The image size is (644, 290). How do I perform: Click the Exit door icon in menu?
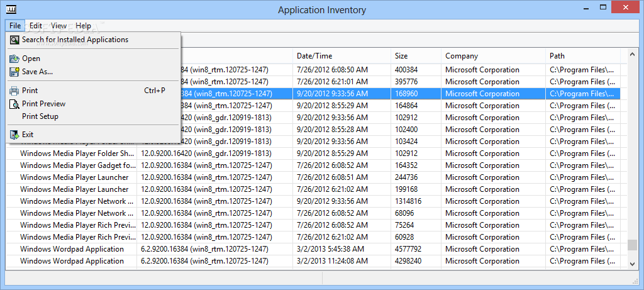14,135
